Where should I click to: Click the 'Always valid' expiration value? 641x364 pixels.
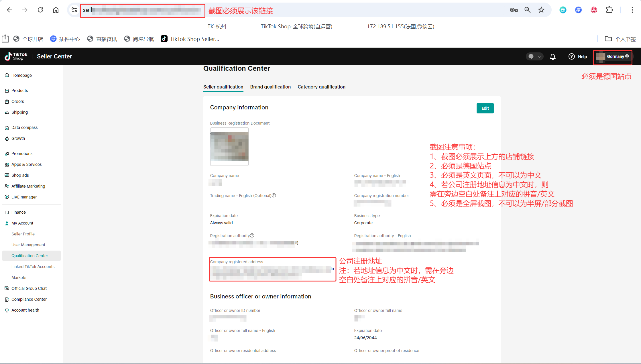(x=221, y=223)
